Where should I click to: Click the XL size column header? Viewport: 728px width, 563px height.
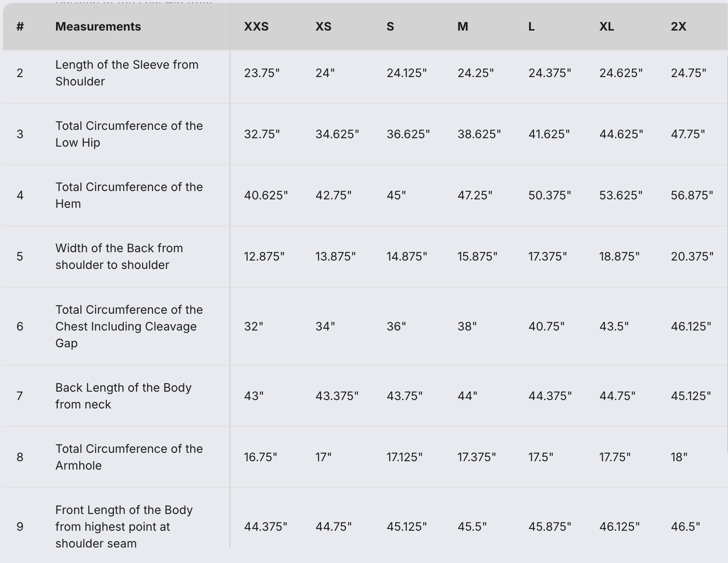(607, 26)
